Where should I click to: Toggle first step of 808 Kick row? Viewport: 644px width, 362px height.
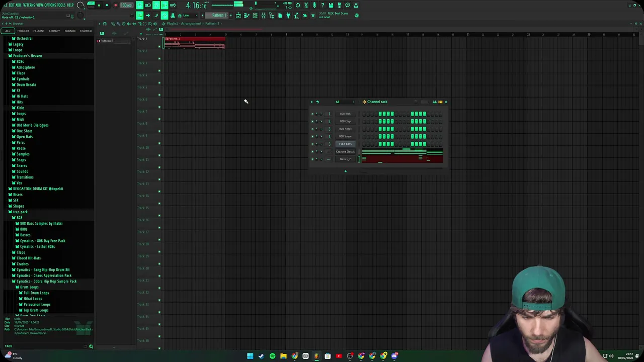tap(364, 114)
